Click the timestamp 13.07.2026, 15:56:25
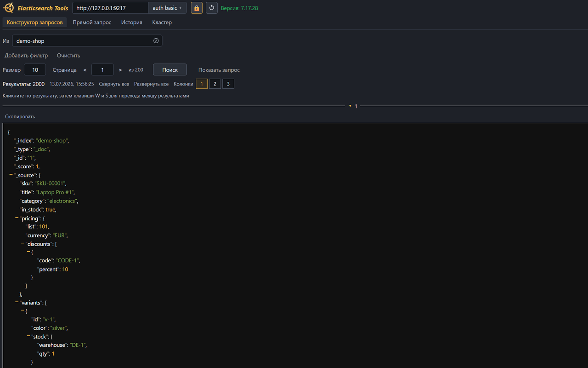Viewport: 588px width, 368px height. point(72,84)
